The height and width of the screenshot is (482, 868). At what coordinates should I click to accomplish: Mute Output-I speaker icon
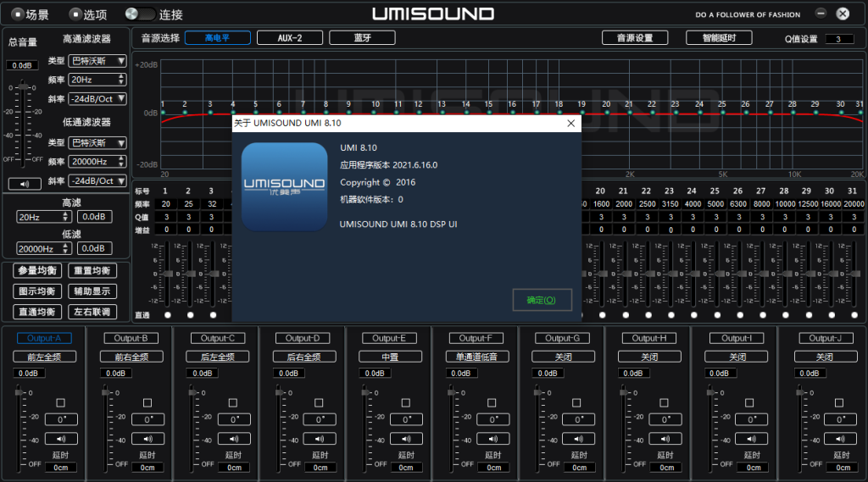[752, 439]
